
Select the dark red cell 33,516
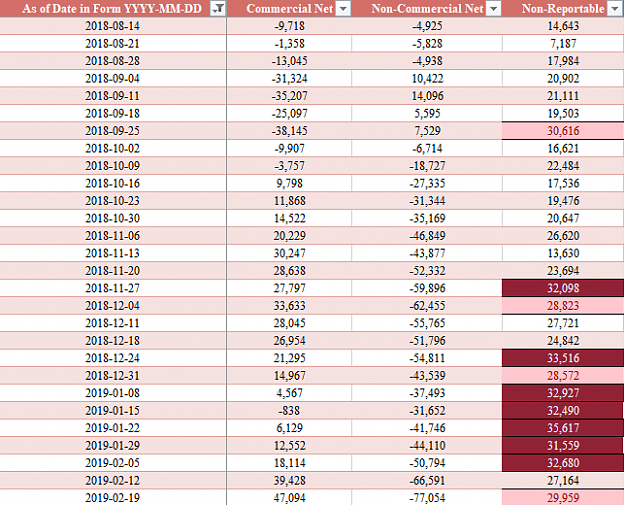click(563, 358)
